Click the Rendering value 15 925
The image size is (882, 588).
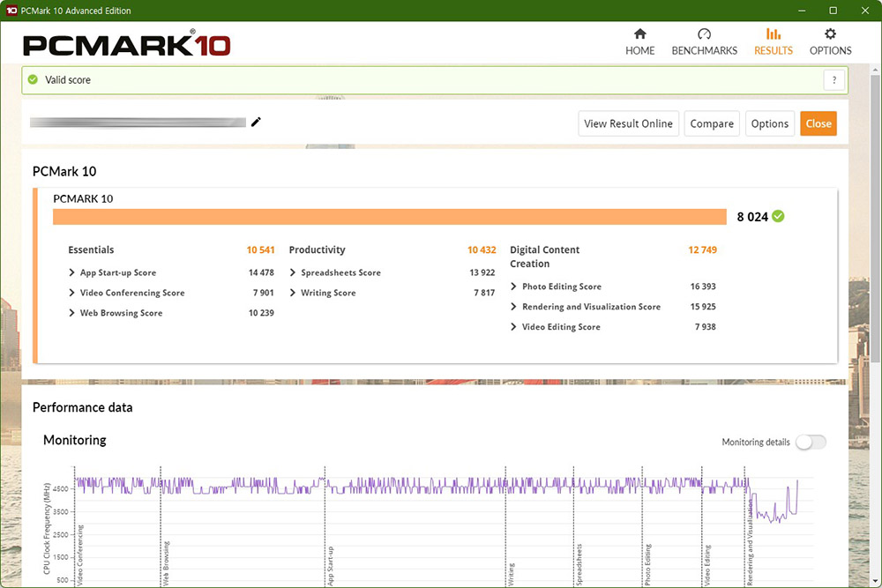(703, 307)
